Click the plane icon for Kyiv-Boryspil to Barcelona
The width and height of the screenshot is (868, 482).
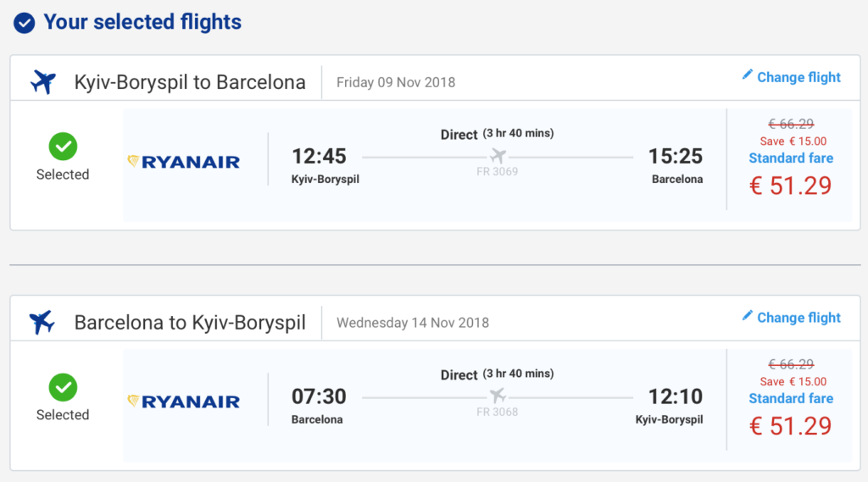(x=42, y=82)
